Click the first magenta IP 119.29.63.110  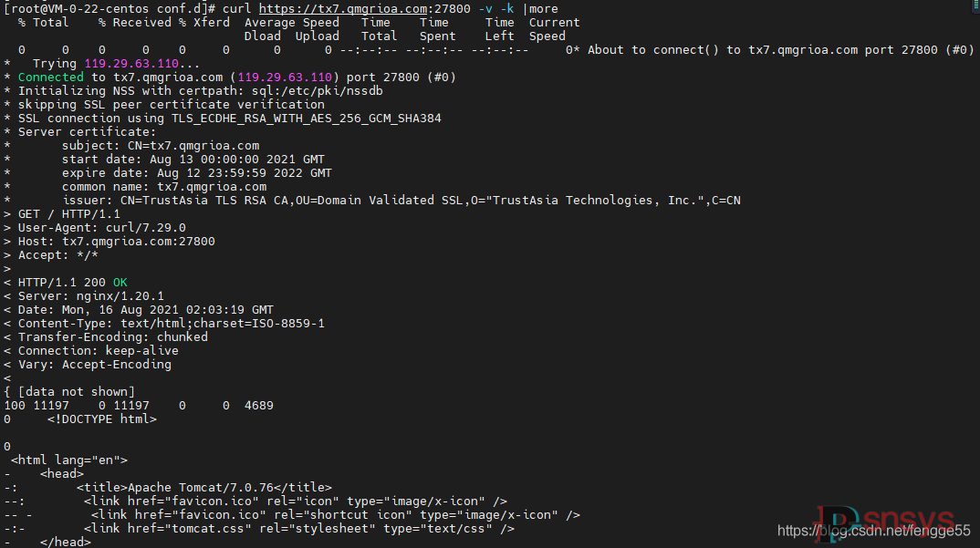click(x=131, y=63)
